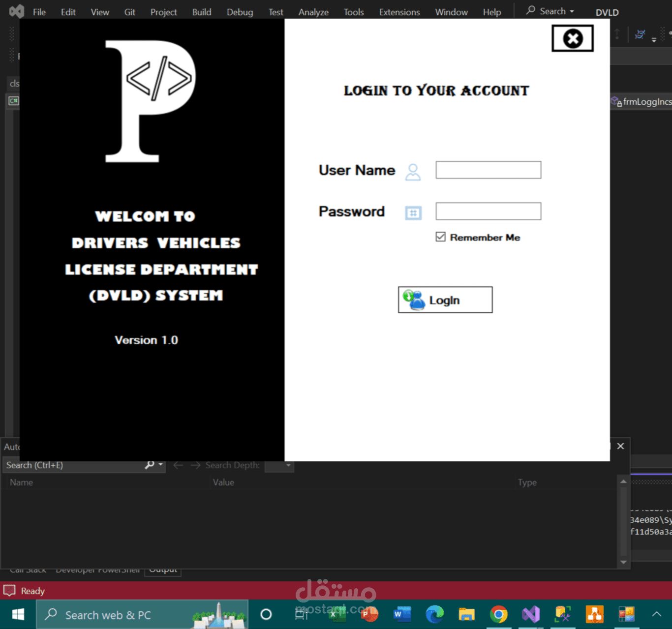The width and height of the screenshot is (672, 629).
Task: Open Task View from the taskbar
Action: [301, 614]
